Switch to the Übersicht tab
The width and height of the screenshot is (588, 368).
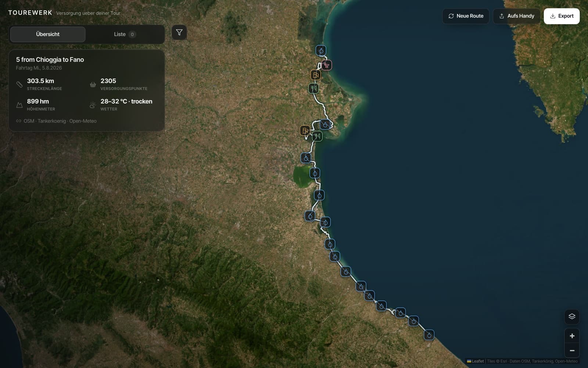48,34
